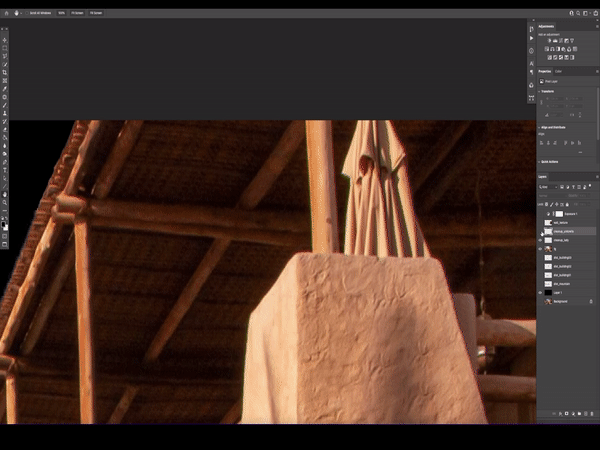Click the delete layer trash icon

point(592,414)
